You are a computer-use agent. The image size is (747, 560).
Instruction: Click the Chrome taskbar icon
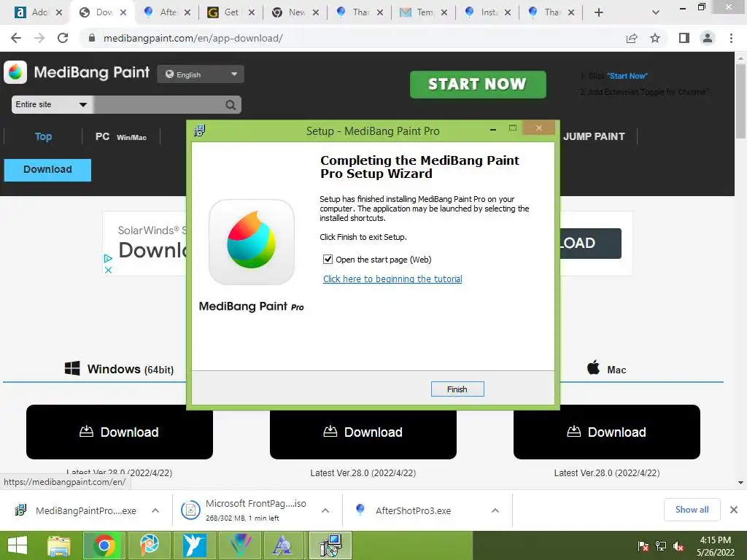coord(104,545)
